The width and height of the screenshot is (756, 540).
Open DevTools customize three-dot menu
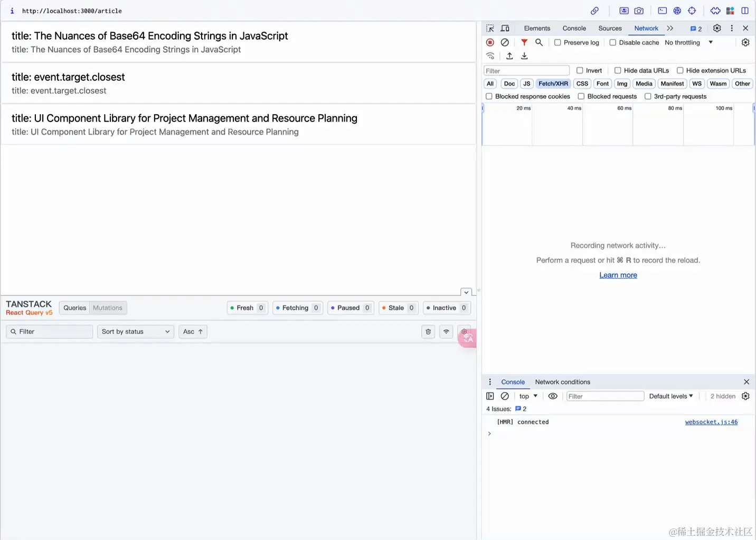[x=732, y=28]
